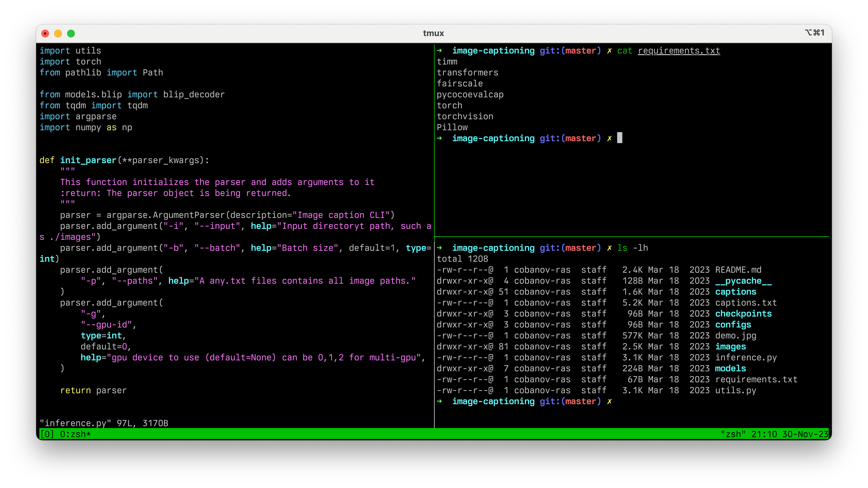Click the 'blip_decoder' import name
This screenshot has height=488, width=868.
tap(194, 95)
